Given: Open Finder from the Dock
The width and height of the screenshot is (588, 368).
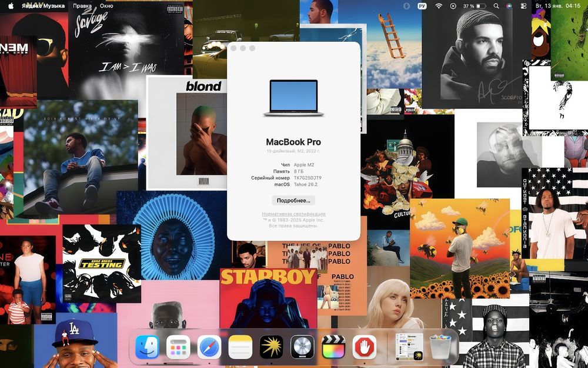Looking at the screenshot, I should (x=147, y=347).
